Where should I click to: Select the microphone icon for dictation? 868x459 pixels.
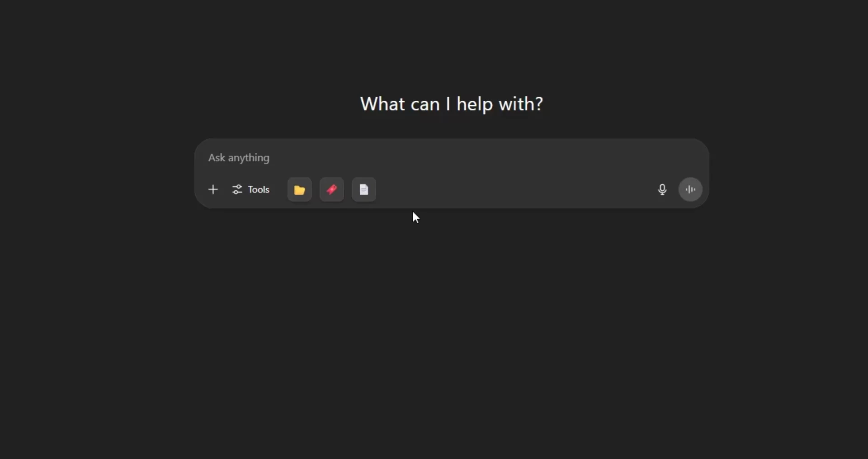coord(662,190)
